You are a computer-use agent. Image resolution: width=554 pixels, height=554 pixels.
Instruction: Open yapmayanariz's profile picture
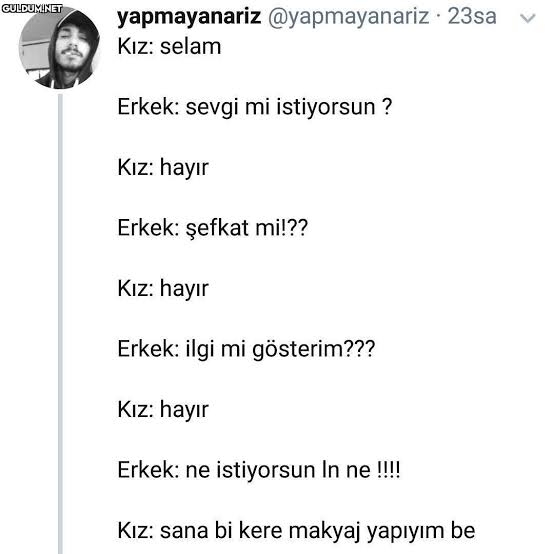click(x=59, y=48)
